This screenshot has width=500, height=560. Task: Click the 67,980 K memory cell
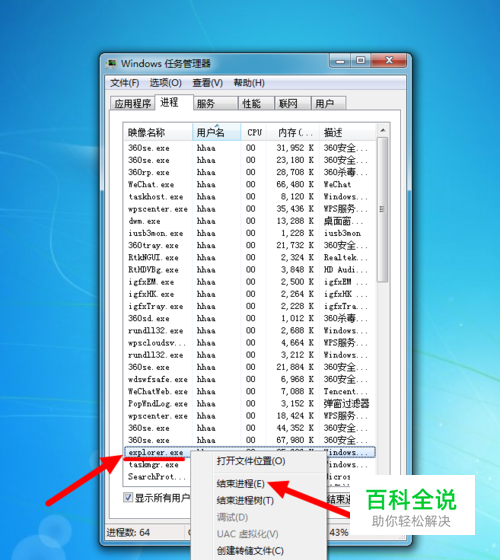tap(295, 440)
